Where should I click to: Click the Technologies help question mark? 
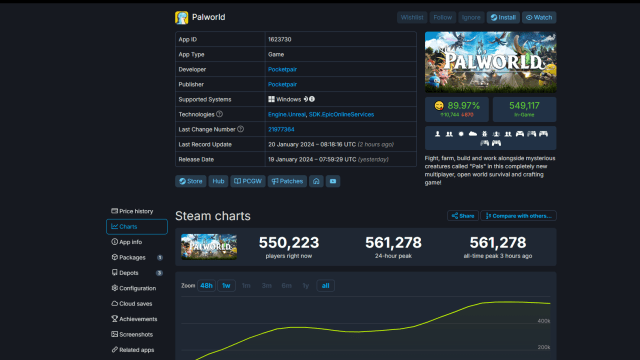click(220, 114)
